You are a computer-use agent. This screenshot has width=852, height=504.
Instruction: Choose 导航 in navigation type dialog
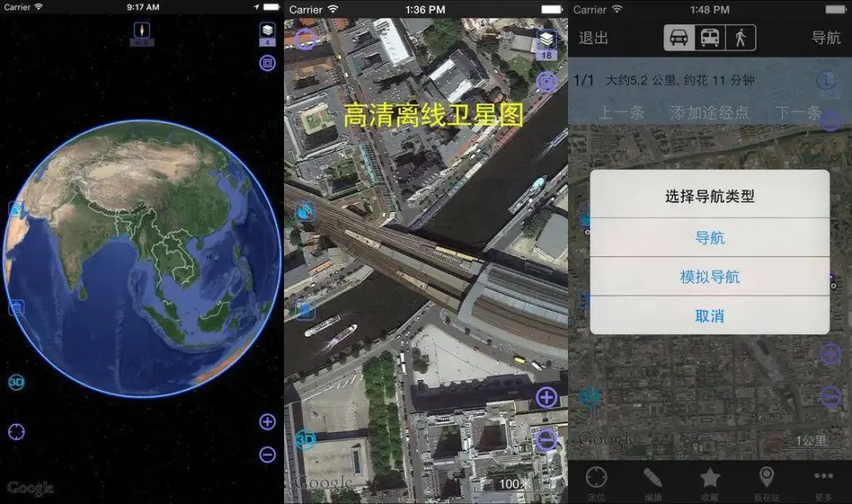point(710,237)
